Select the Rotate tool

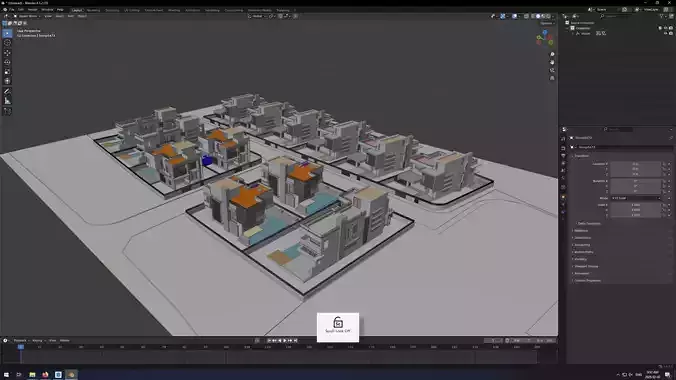[x=7, y=62]
